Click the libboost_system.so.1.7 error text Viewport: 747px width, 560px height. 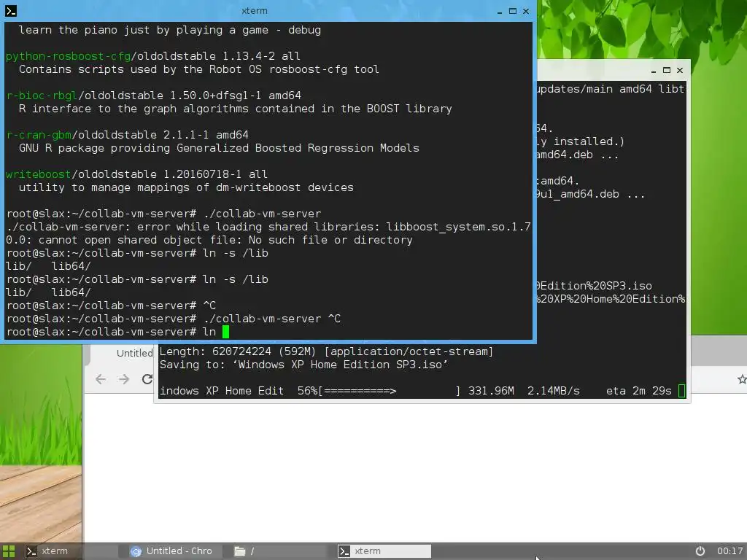coord(458,227)
